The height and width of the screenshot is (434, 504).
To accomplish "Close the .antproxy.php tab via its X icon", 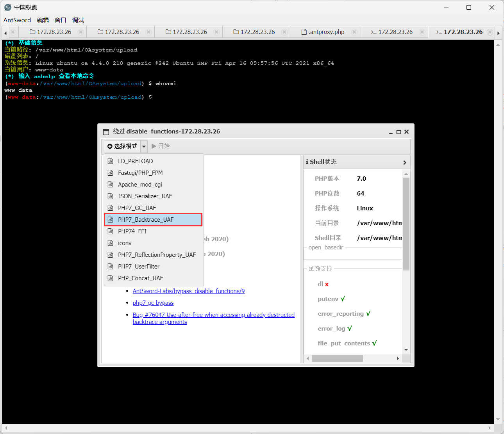I will pos(354,32).
